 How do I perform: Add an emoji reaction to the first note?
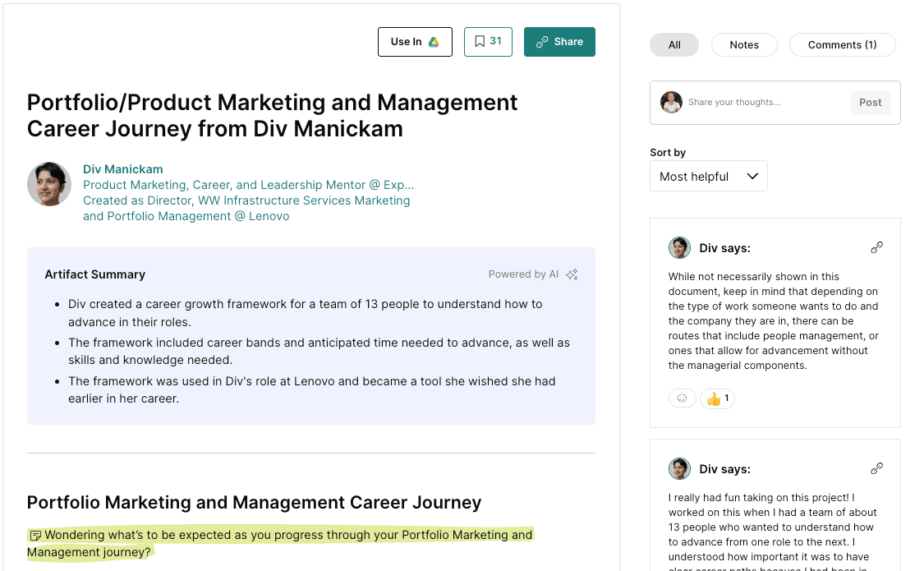point(683,398)
